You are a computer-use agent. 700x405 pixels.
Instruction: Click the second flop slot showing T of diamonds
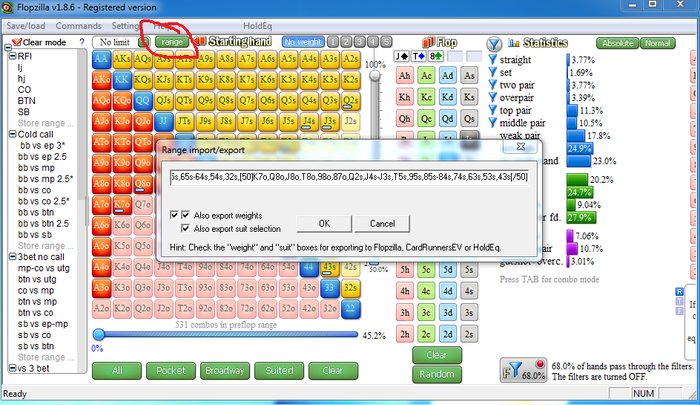(x=418, y=56)
